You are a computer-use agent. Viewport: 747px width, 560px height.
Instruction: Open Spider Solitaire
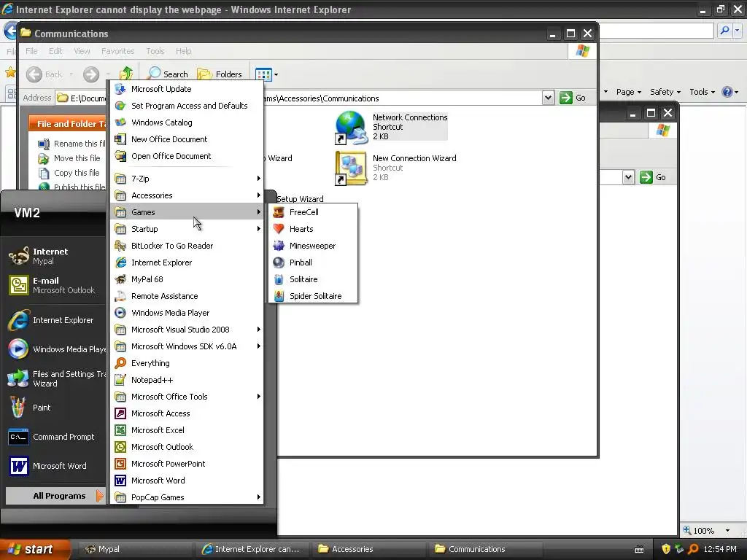coord(313,296)
